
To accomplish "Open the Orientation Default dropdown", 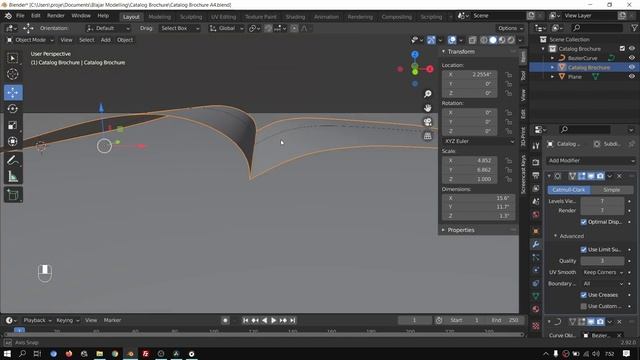I will click(x=108, y=28).
